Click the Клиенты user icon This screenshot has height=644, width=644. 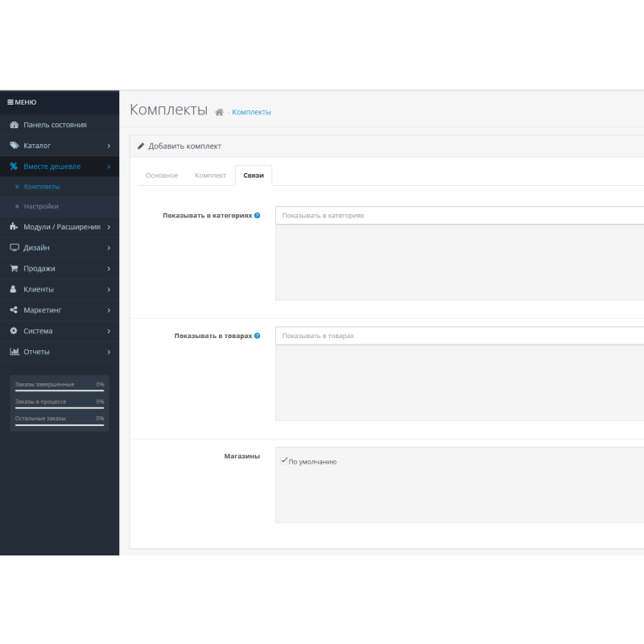tap(14, 289)
